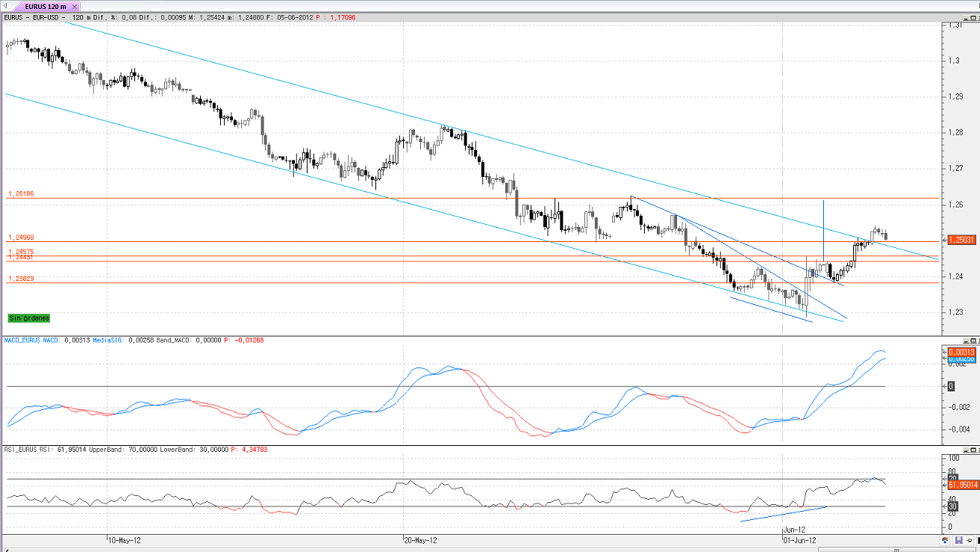Screen dimensions: 980x552
Task: Minimize the price chart panel
Action: (x=966, y=16)
